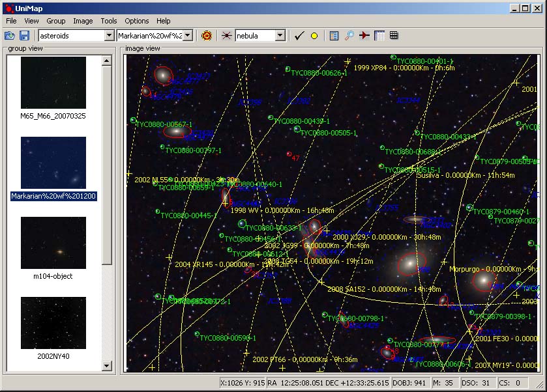The width and height of the screenshot is (547, 392).
Task: Click the group view scrollbar thumb
Action: coord(107,165)
